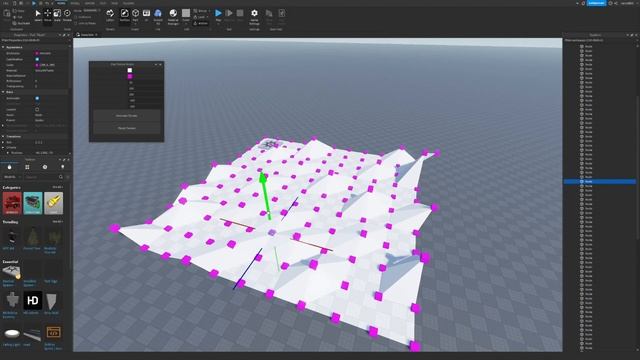Screen dimensions: 640x360
Task: Click the BrickColor swatch in Properties
Action: [x=37, y=53]
